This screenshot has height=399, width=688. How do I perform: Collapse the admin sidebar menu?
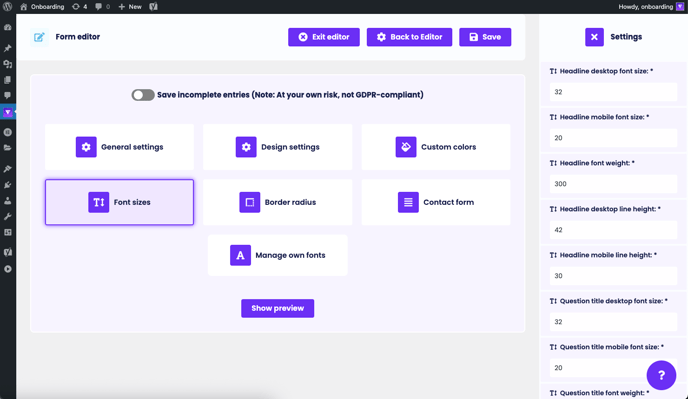point(7,269)
